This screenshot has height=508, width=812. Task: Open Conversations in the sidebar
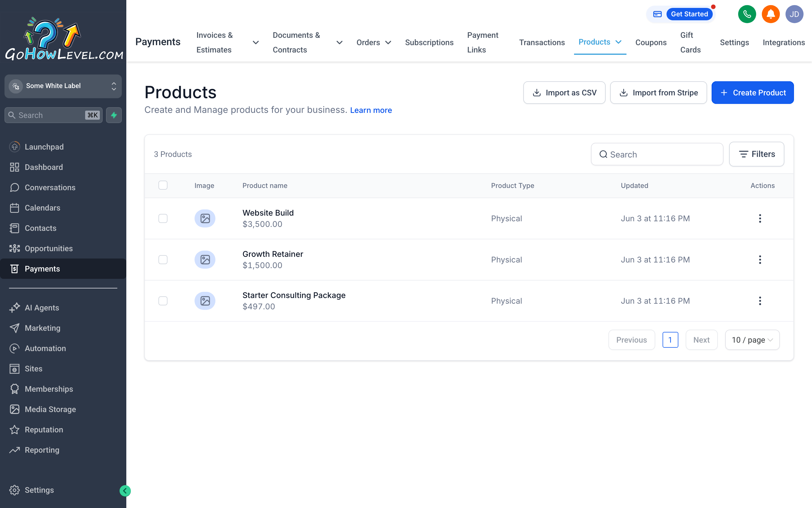(x=63, y=187)
